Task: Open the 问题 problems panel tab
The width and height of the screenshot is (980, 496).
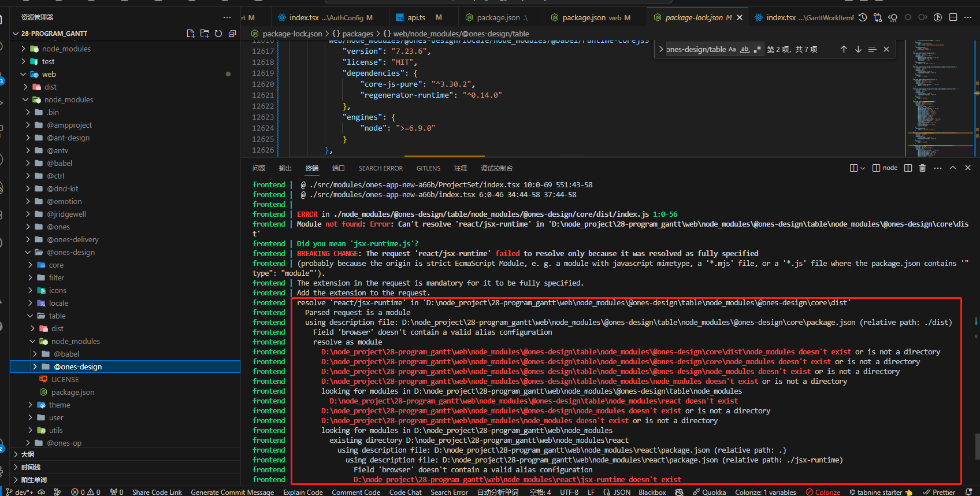Action: pyautogui.click(x=259, y=168)
